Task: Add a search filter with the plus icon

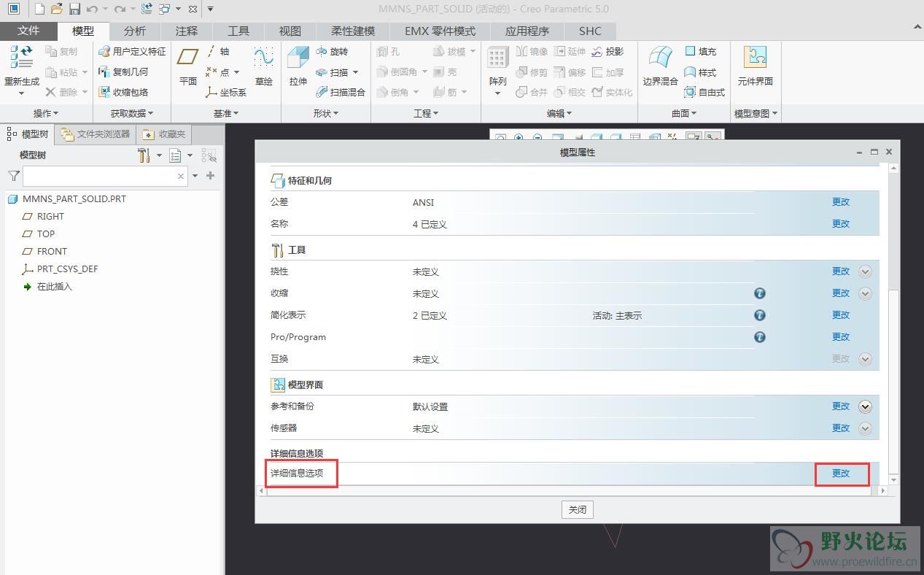Action: click(x=211, y=176)
